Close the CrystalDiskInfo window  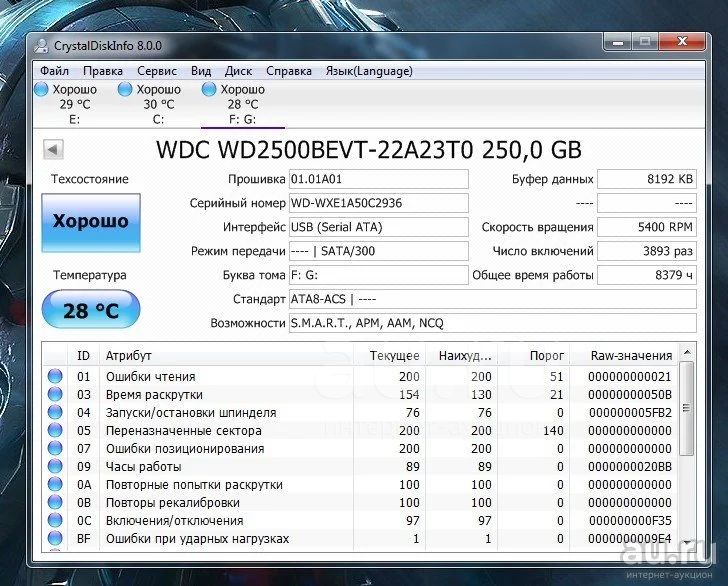tap(682, 42)
